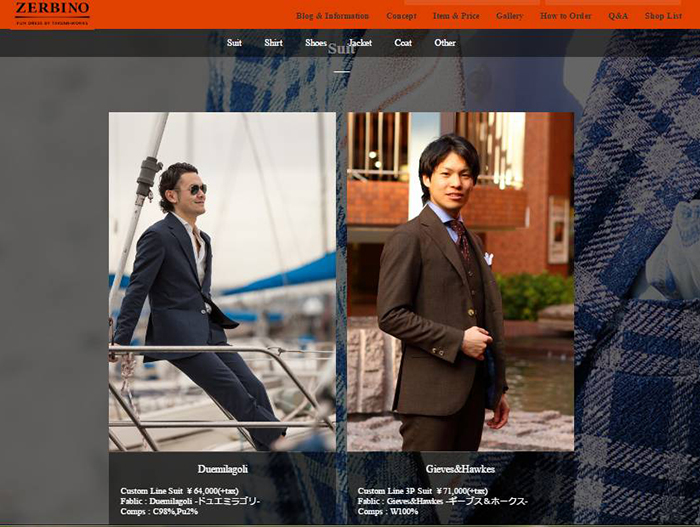
Task: Select the Other category
Action: tap(445, 43)
